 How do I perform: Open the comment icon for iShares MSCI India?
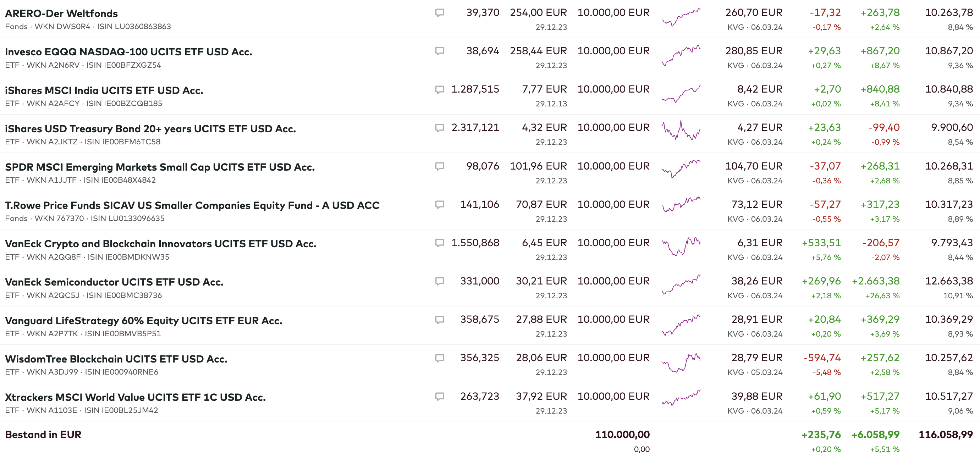[439, 90]
